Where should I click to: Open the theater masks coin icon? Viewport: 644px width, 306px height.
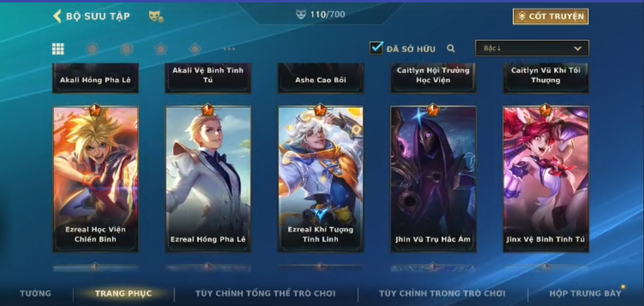(156, 16)
